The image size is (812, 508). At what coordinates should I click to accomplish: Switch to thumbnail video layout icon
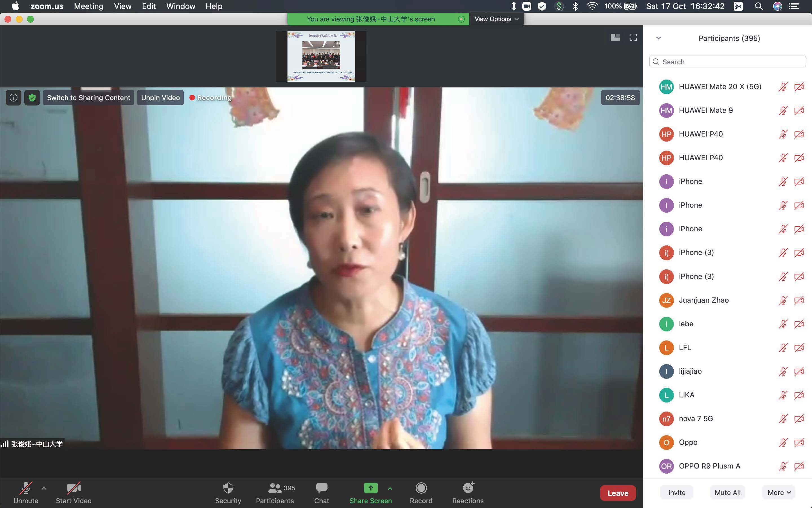615,37
